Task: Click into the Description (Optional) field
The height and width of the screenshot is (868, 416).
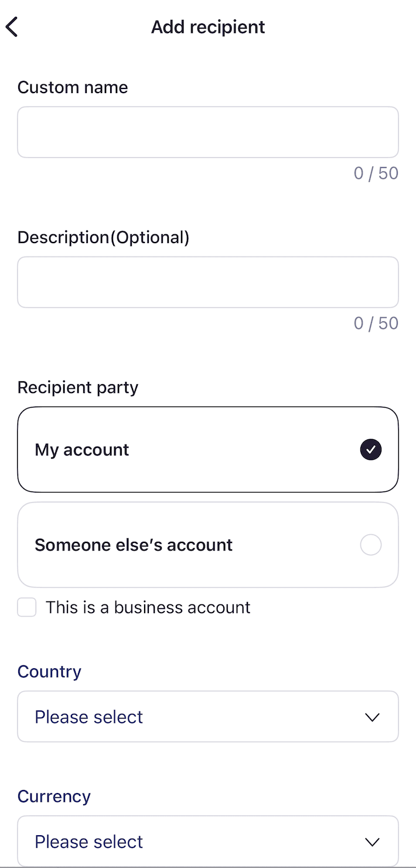Action: click(x=208, y=282)
